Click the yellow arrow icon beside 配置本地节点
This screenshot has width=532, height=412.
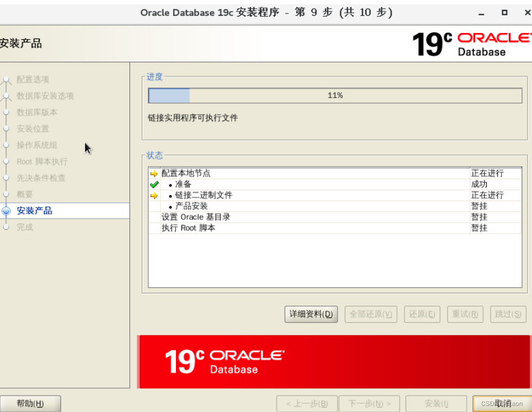click(x=154, y=174)
